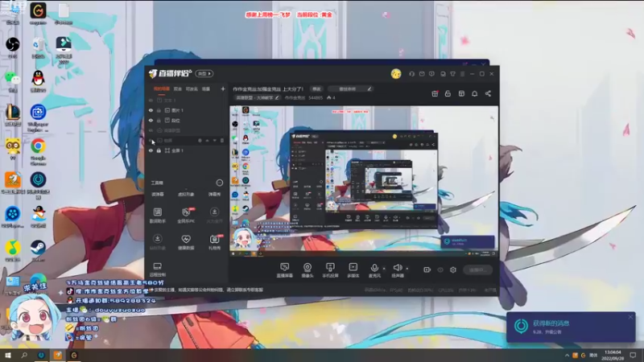Screen dimensions: 644x362
Task: Switch to the fourth scene tab
Action: pos(206,88)
